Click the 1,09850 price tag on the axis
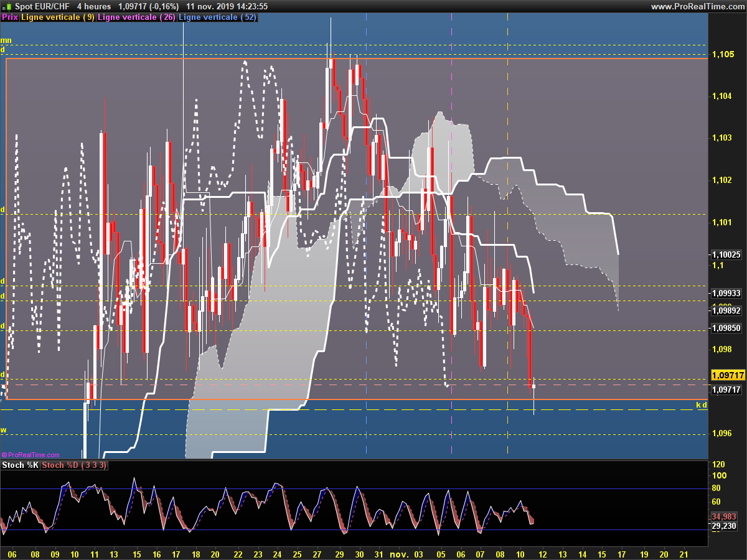 pos(728,328)
